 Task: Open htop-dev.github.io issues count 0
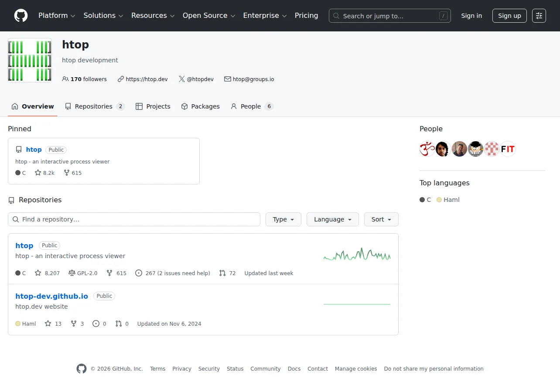[x=99, y=324]
